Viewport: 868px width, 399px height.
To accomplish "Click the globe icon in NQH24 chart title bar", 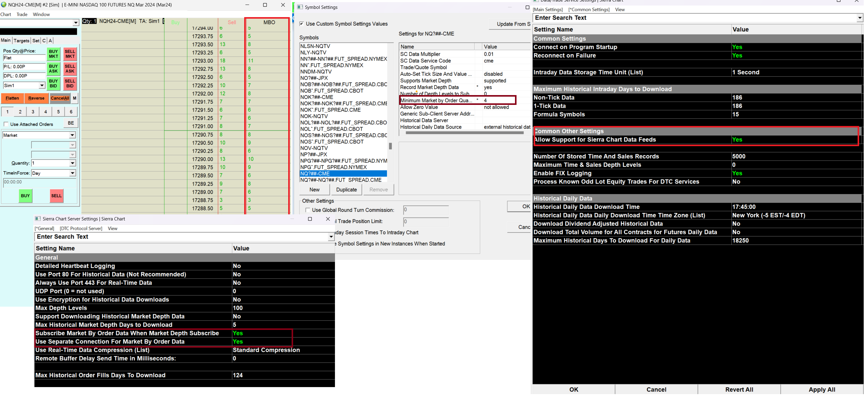I will 4,5.
